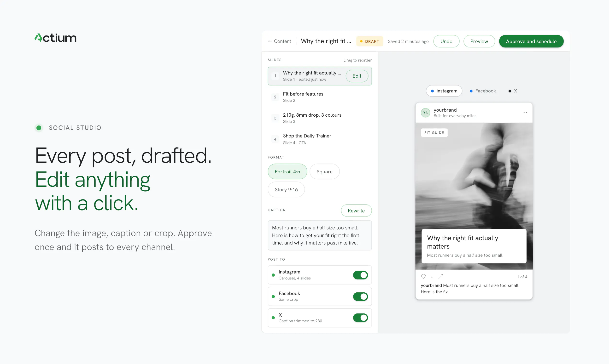Click Preview button

[x=479, y=41]
